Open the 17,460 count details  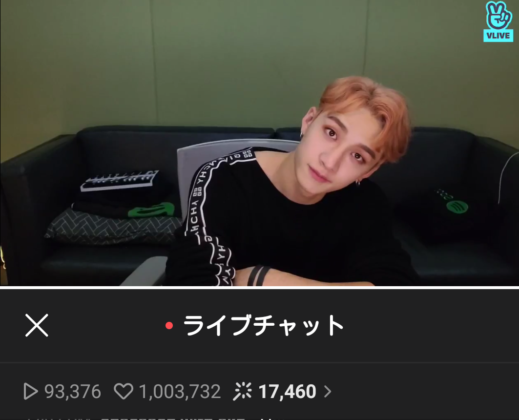(287, 391)
